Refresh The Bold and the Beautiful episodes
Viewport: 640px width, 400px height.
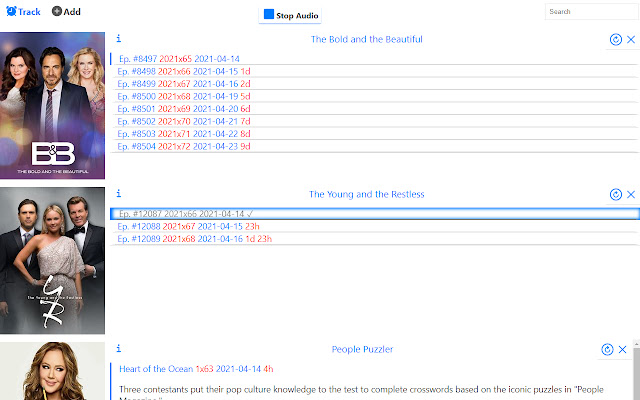pos(616,40)
